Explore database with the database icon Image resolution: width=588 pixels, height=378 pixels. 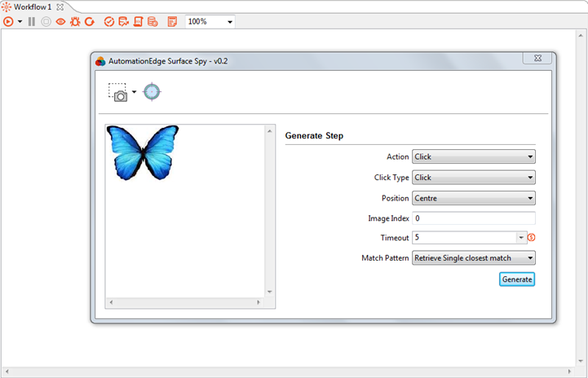153,22
